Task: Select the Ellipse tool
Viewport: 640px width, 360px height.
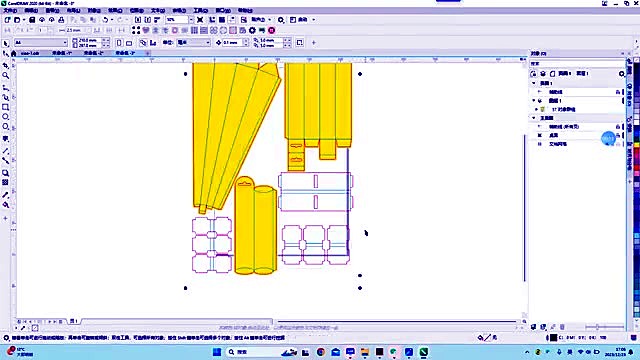Action: coord(5,117)
